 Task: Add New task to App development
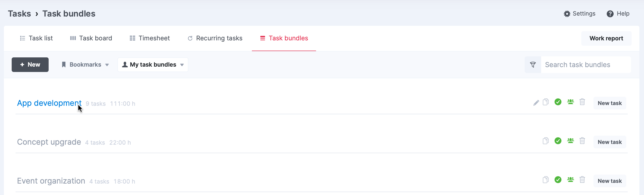point(610,103)
